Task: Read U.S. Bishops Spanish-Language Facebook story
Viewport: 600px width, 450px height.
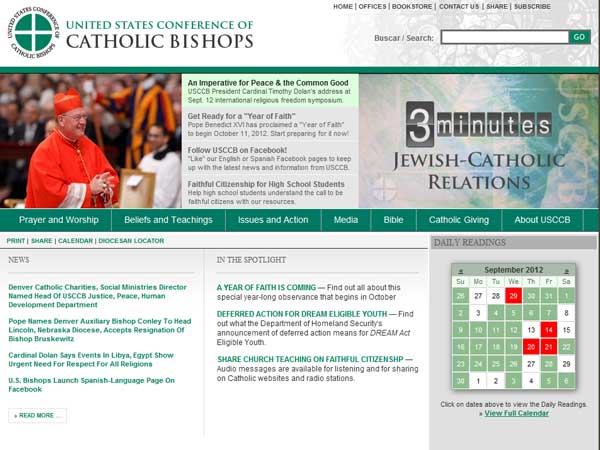Action: (91, 385)
